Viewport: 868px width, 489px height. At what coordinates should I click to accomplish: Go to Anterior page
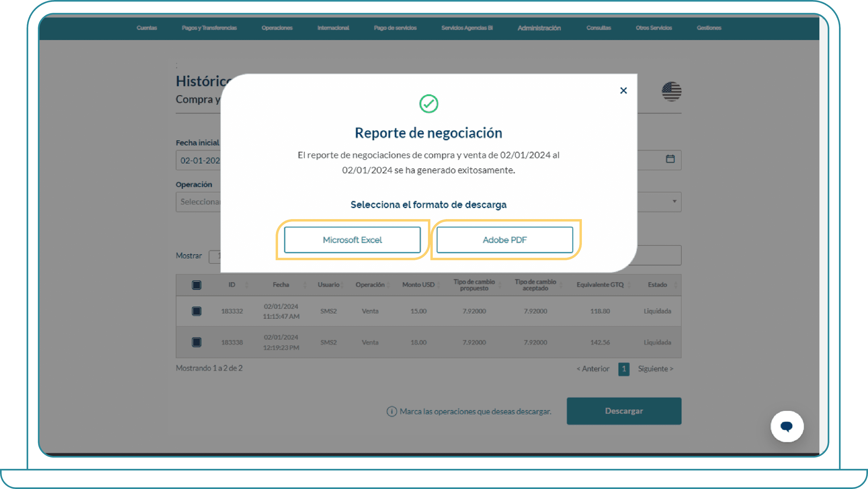coord(593,369)
